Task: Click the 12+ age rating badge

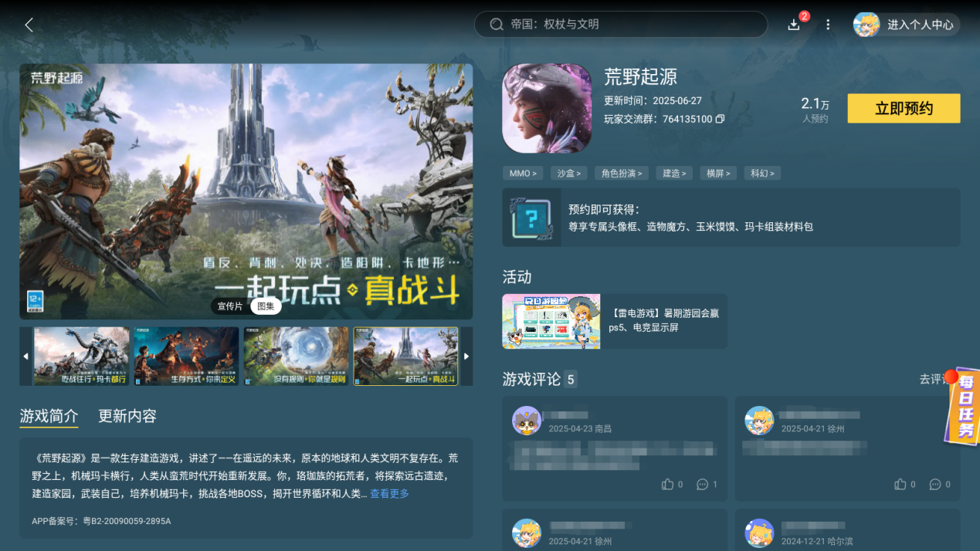Action: click(36, 302)
